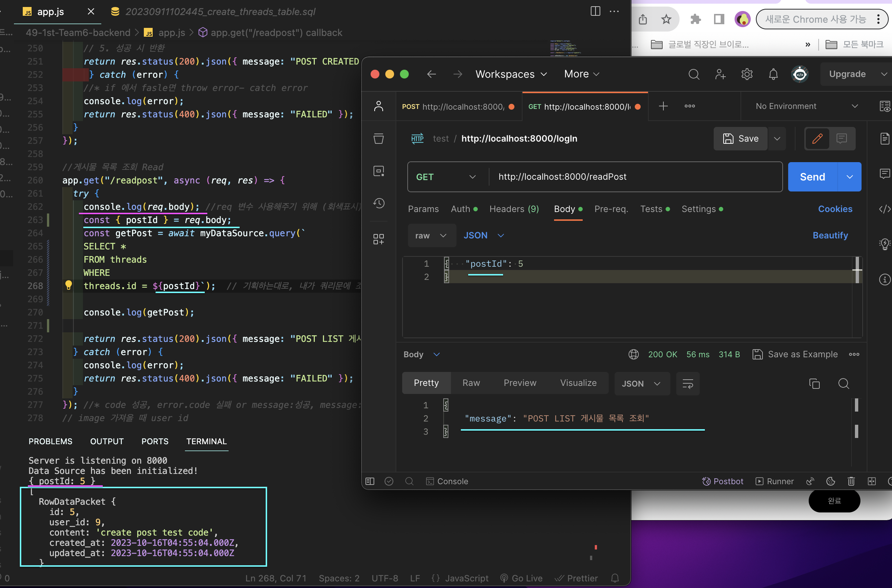Open Postman settings gear icon
The width and height of the screenshot is (892, 588).
click(x=746, y=74)
